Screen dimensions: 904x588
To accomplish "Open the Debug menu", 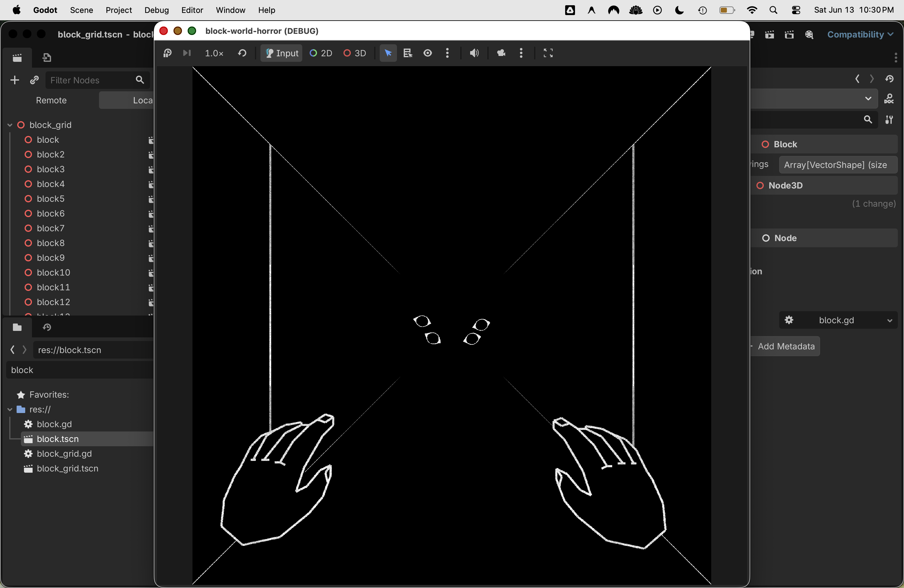I will pos(157,10).
